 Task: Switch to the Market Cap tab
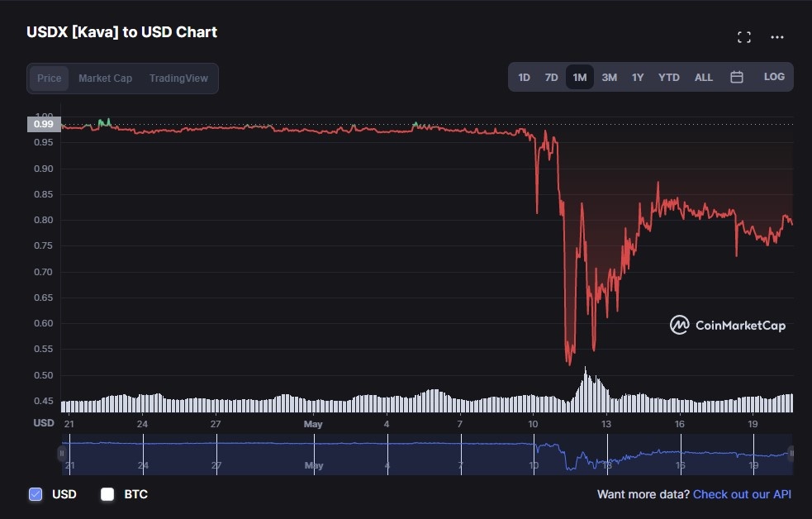(106, 78)
